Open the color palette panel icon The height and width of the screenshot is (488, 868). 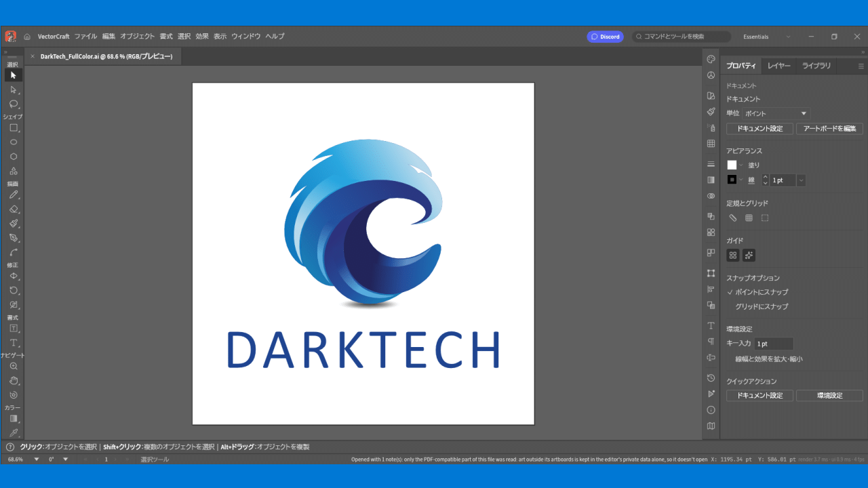(x=711, y=59)
